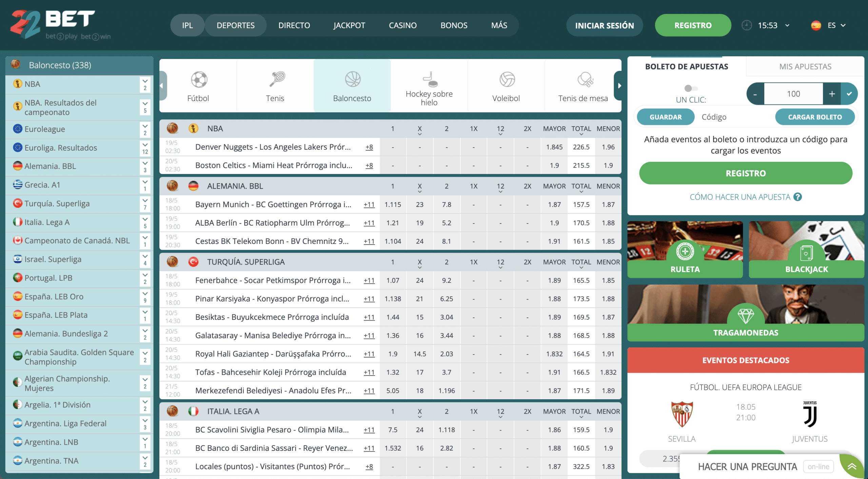Expand Euroleague sidebar entry

(145, 129)
